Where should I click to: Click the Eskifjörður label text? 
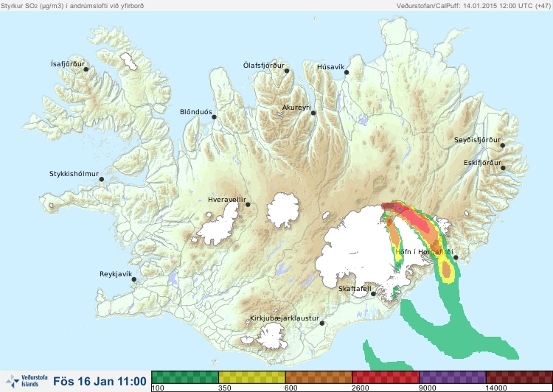coord(482,163)
